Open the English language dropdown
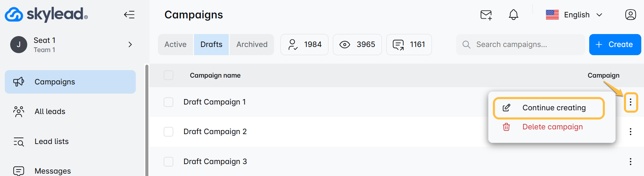The height and width of the screenshot is (176, 644). (x=574, y=15)
